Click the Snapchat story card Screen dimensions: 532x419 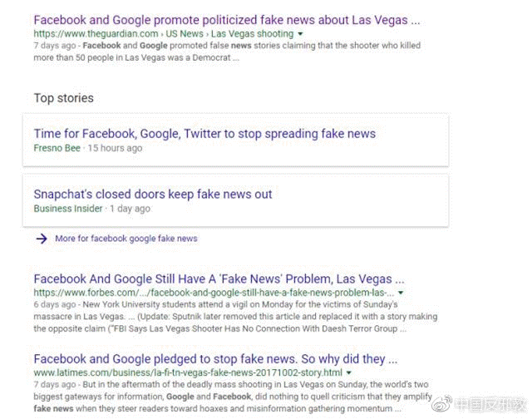[x=235, y=200]
